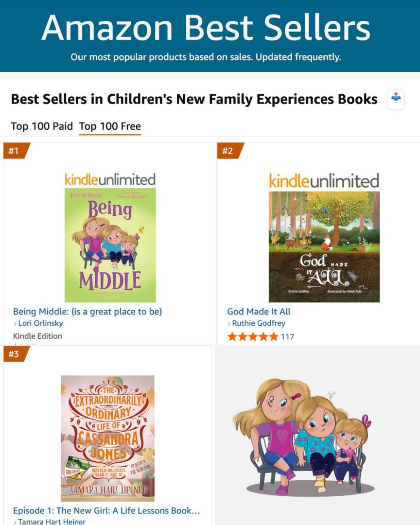This screenshot has width=420, height=525.
Task: Visit author Ruthie Godfrey's page
Action: pyautogui.click(x=259, y=323)
